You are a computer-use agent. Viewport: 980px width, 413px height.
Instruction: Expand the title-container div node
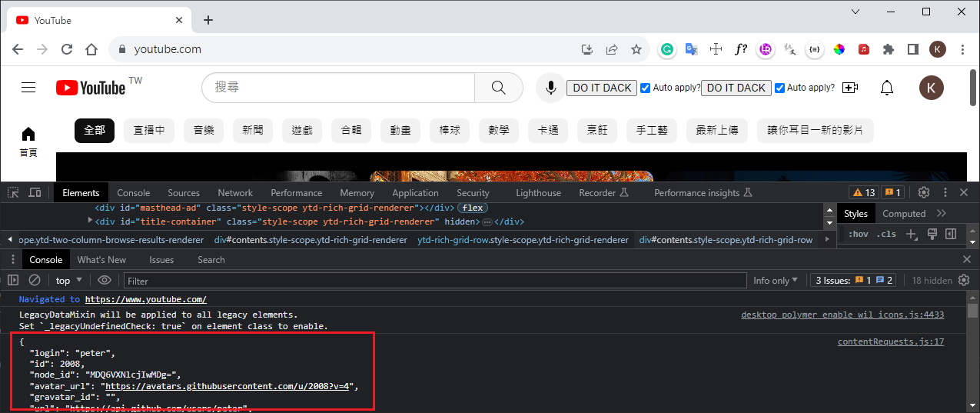89,221
